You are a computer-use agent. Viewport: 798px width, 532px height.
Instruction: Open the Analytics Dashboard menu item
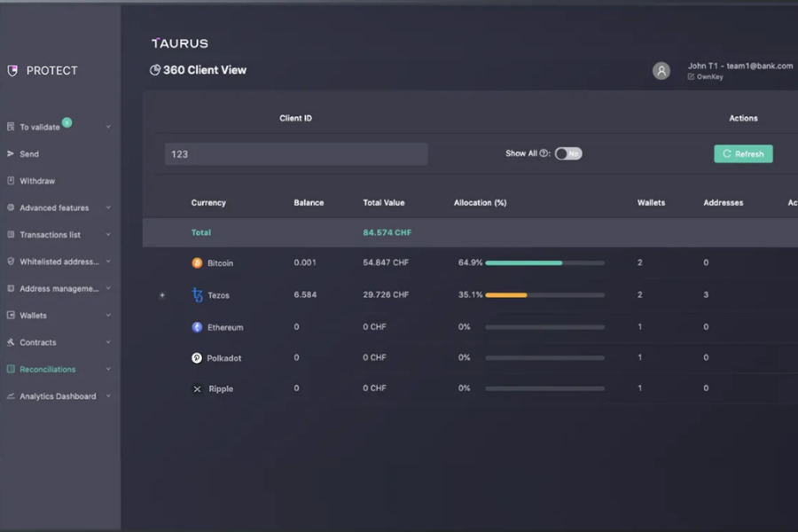tap(58, 396)
